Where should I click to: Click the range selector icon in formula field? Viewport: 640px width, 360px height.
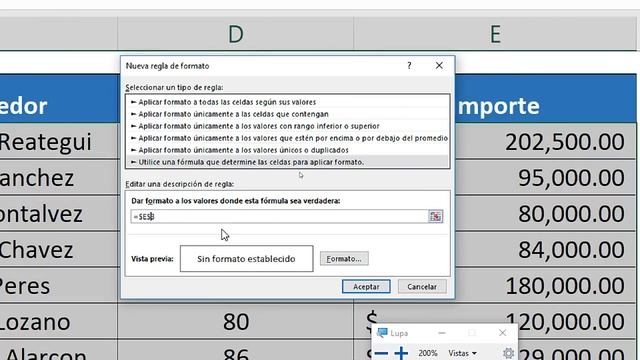click(436, 216)
